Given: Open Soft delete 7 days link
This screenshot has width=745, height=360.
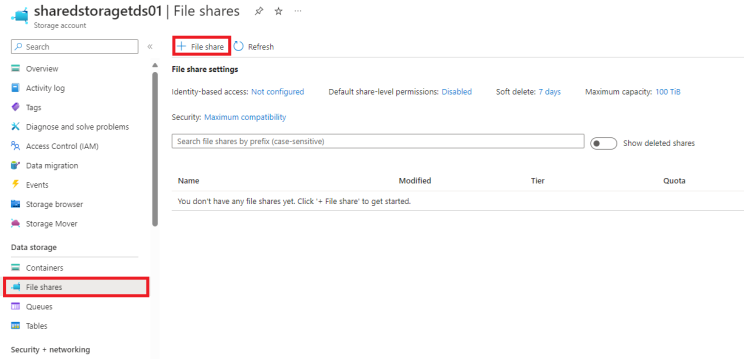Looking at the screenshot, I should (549, 92).
